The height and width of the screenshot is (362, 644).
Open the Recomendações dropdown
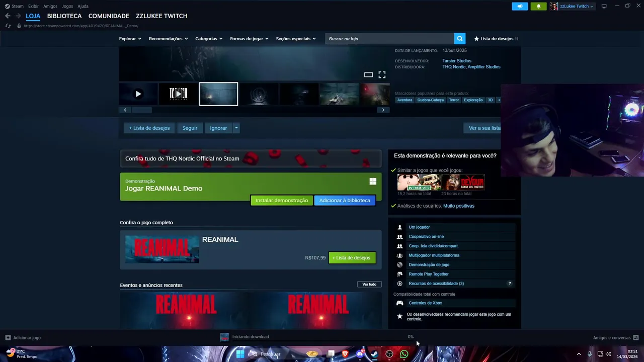coord(168,39)
